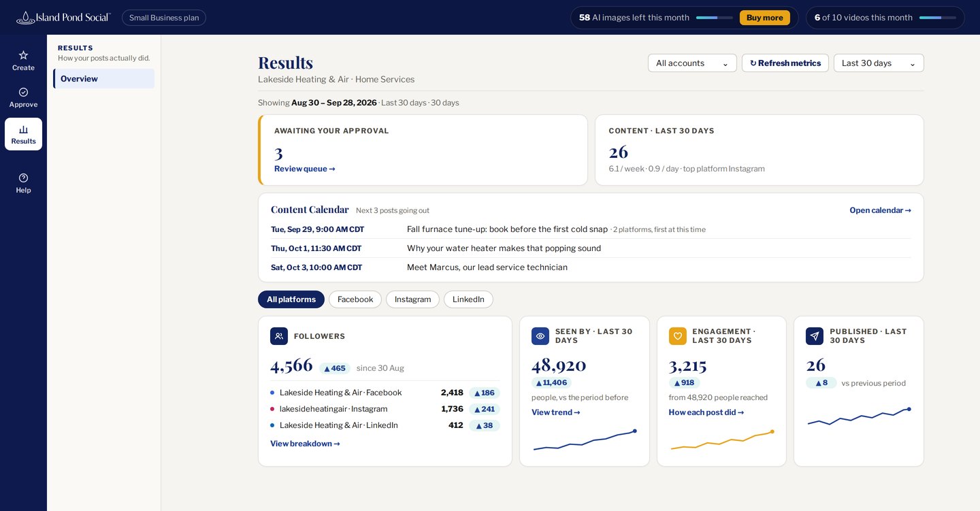Viewport: 980px width, 511px height.
Task: Filter results to Instagram
Action: pyautogui.click(x=412, y=299)
